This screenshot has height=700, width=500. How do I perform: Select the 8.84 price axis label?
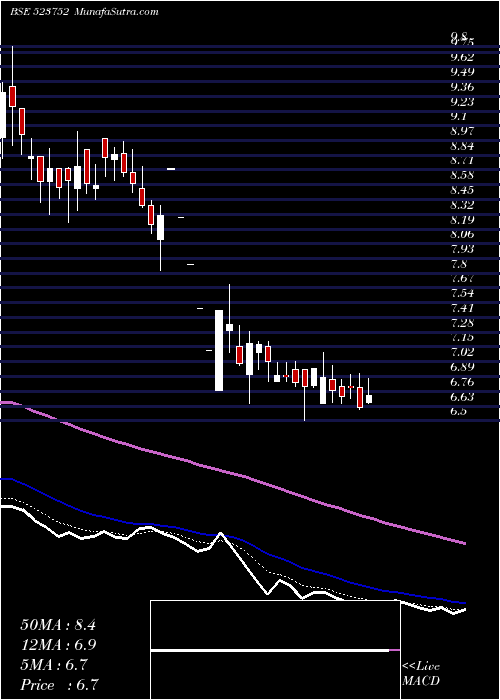pyautogui.click(x=462, y=146)
